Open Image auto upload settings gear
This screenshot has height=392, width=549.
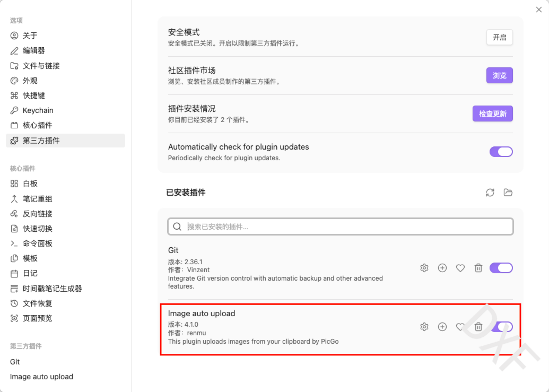[424, 327]
